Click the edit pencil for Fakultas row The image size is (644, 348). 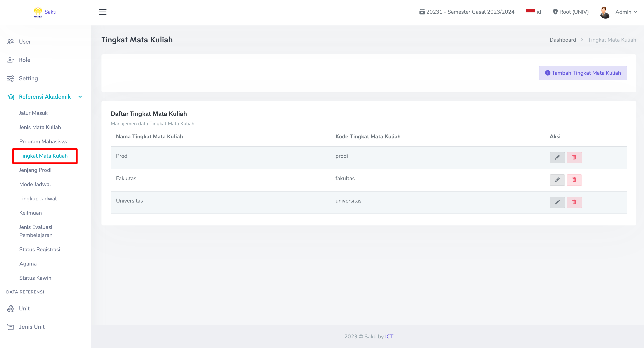(x=557, y=180)
